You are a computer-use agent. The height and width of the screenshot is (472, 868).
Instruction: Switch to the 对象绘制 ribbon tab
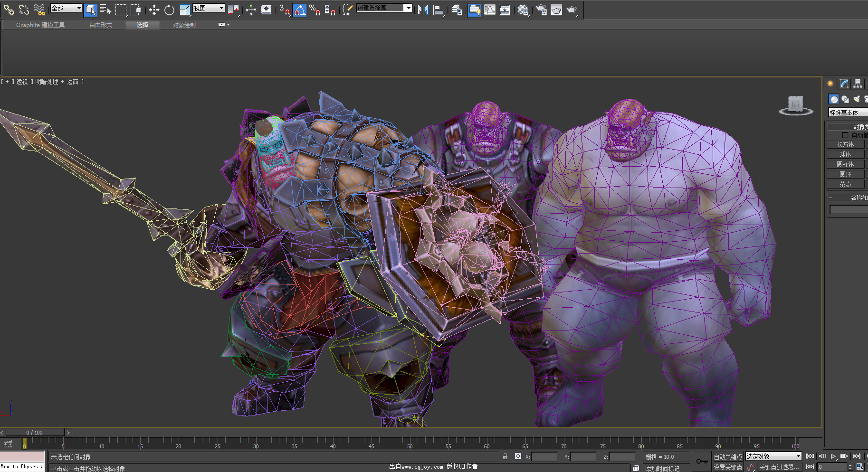coord(184,25)
